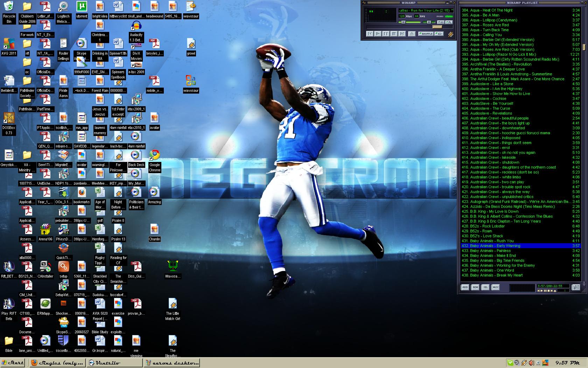Click the Winamp volume slider

(409, 22)
